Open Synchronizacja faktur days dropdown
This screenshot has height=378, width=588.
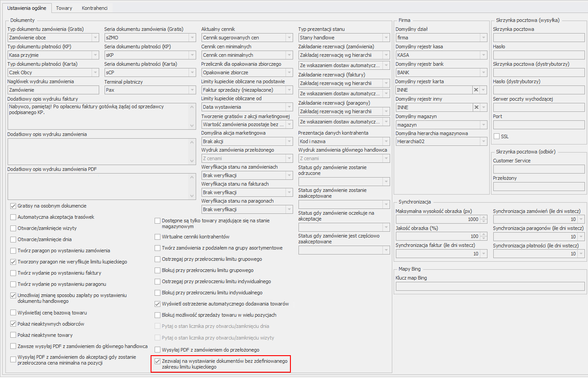click(x=483, y=254)
